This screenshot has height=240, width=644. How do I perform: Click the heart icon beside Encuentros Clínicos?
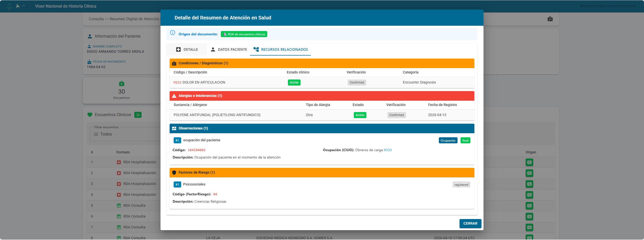[x=90, y=115]
